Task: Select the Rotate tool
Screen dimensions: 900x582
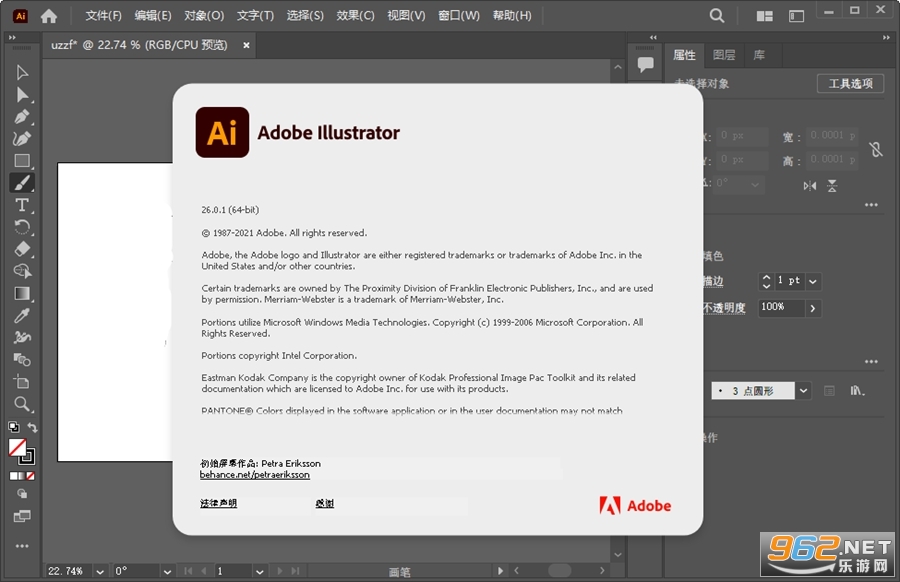Action: (22, 227)
